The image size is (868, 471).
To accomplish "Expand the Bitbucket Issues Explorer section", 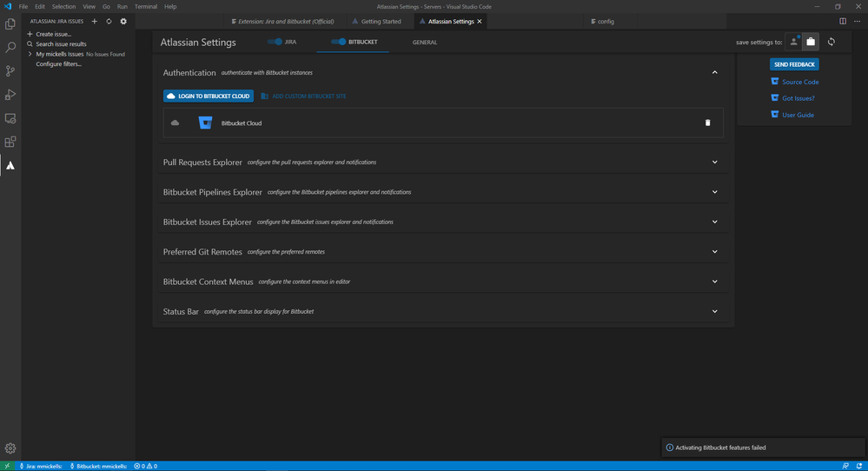I will [715, 222].
